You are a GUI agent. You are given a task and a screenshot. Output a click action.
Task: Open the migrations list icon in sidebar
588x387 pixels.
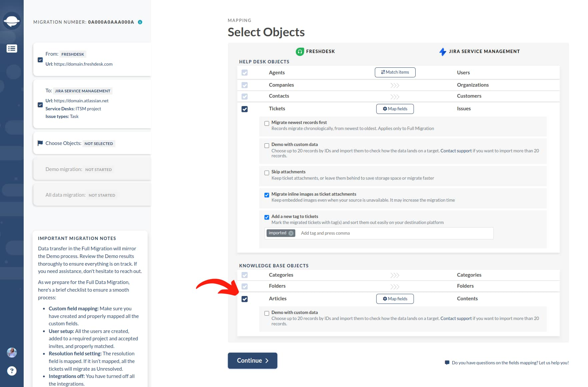(12, 49)
